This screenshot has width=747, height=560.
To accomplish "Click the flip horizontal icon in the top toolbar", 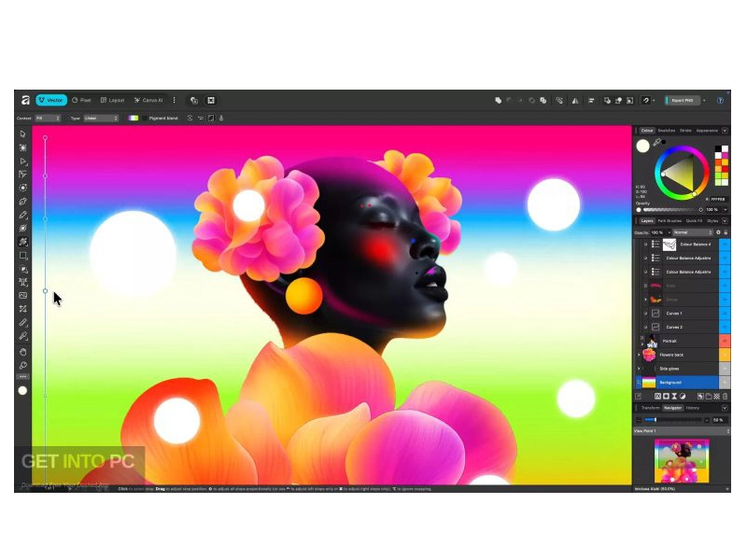I will pyautogui.click(x=575, y=100).
